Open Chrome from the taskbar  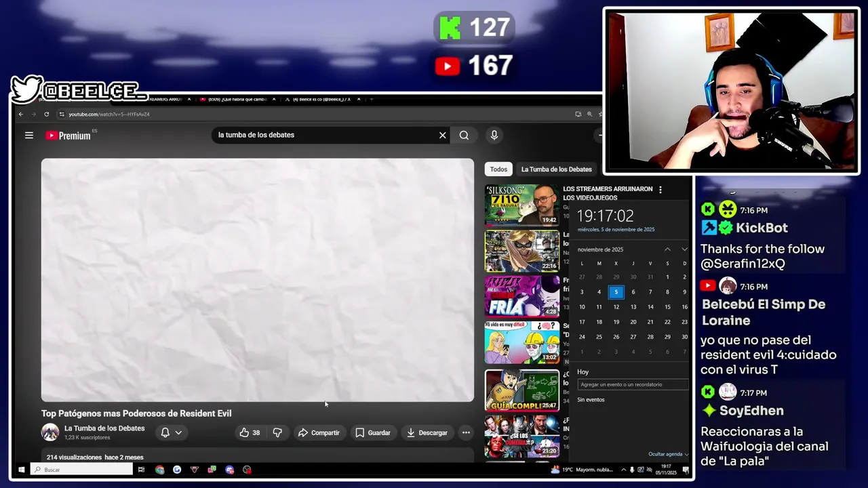(x=159, y=470)
